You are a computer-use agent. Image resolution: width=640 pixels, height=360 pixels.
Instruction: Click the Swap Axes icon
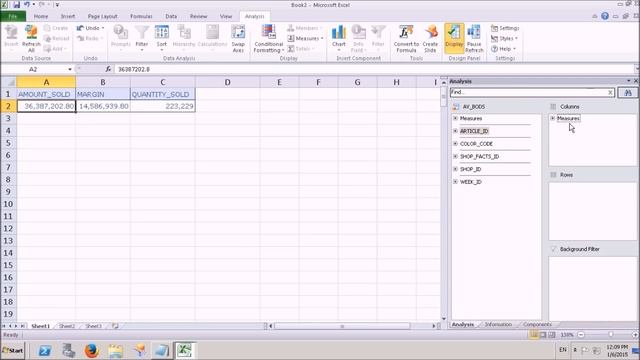[x=238, y=39]
